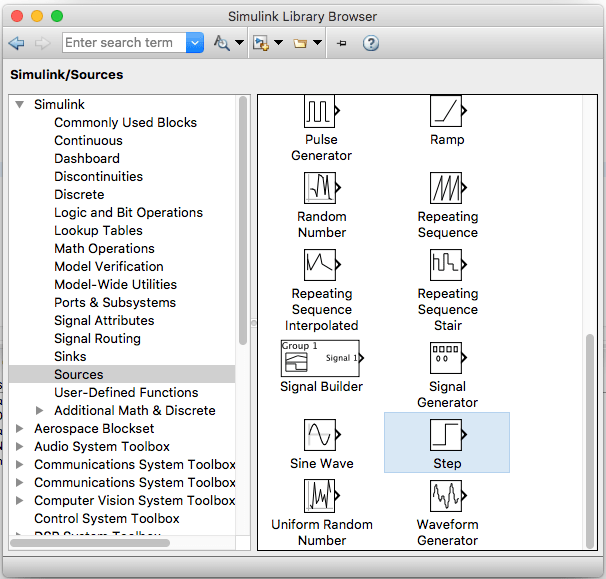The width and height of the screenshot is (606, 579).
Task: Select the Discrete library
Action: click(x=79, y=194)
